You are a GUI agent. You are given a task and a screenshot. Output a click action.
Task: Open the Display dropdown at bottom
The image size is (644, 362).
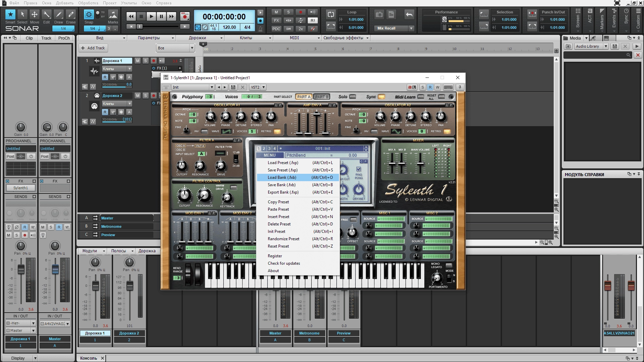coord(20,358)
